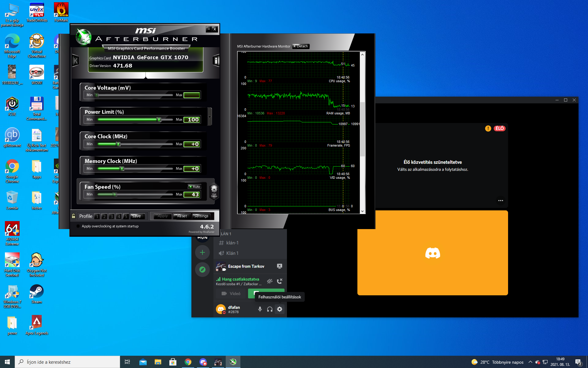Click the Kombustor 'K' icon

point(75,61)
